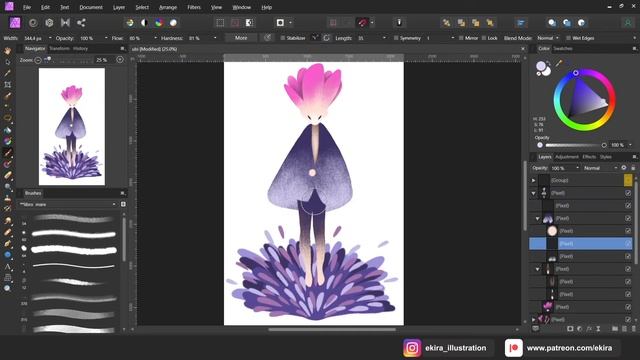The image size is (640, 360).
Task: Switch to the Develop persona
Action: (49, 23)
